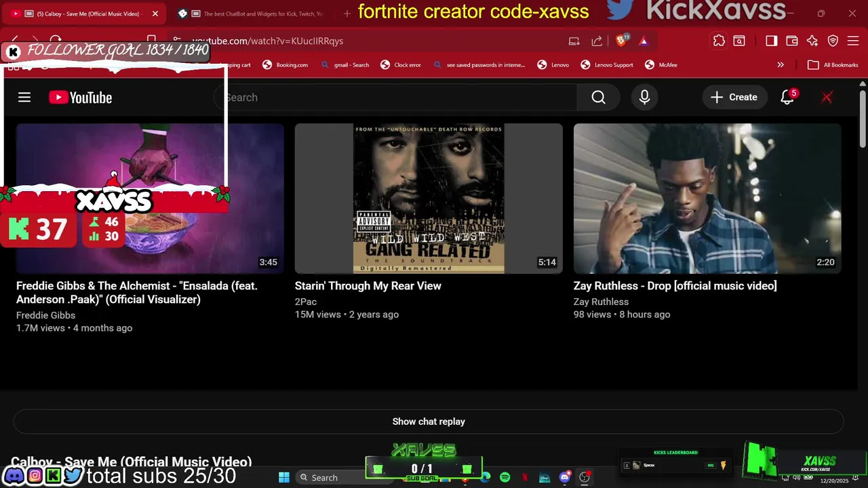The width and height of the screenshot is (868, 488).
Task: Open Leo AI sparkle icon
Action: [812, 41]
